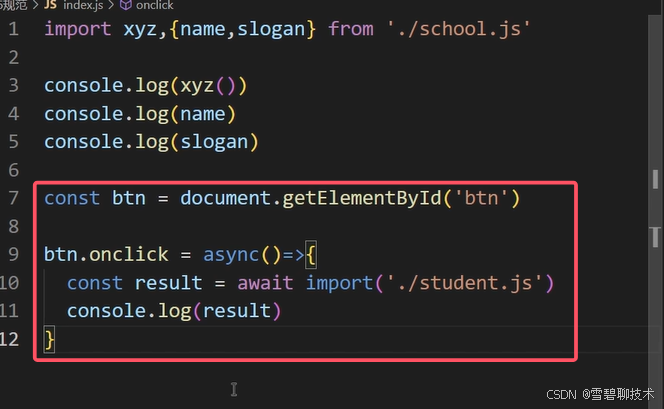Click 'document' on line 7
Screen dimensions: 664x409
coord(225,198)
